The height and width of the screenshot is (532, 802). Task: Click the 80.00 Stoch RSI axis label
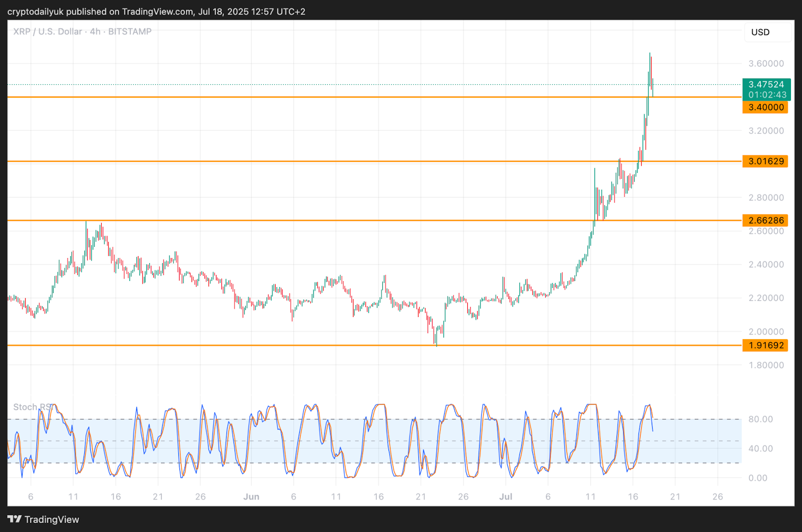tap(760, 419)
